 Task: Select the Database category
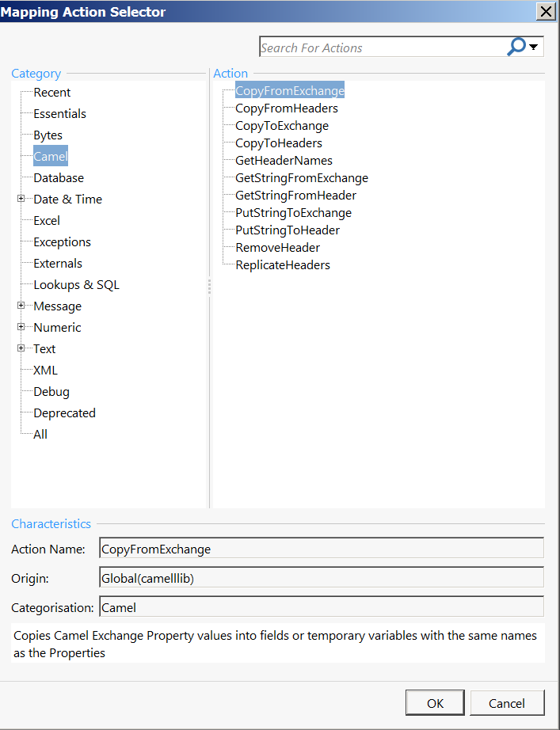pyautogui.click(x=58, y=178)
